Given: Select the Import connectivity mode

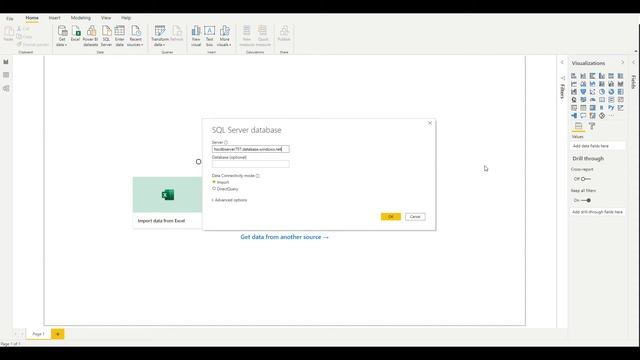Looking at the screenshot, I should 221,182.
